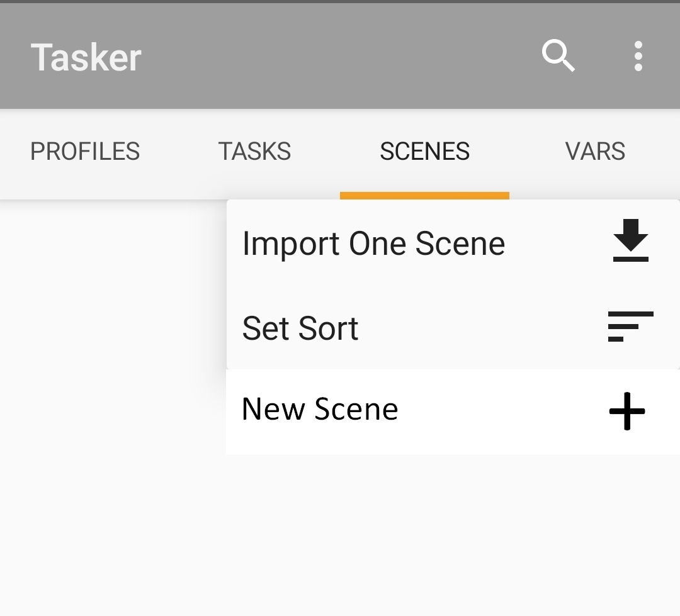Tap the orange indicator under SCENES
Image resolution: width=680 pixels, height=616 pixels.
(424, 195)
